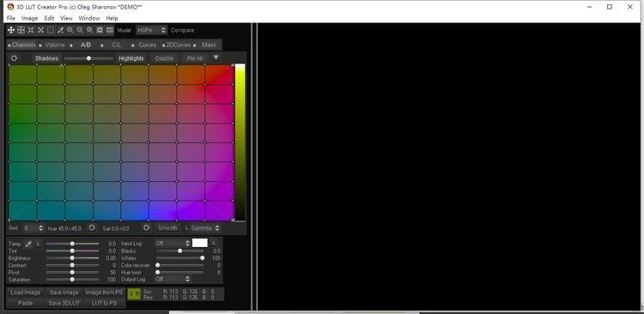Switch to the Curves tab
The width and height of the screenshot is (644, 314).
point(148,45)
